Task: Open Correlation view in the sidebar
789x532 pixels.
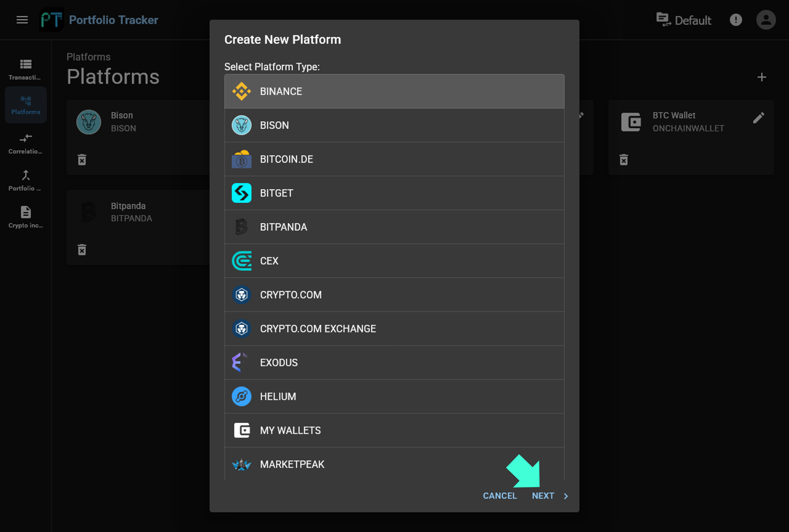Action: tap(25, 144)
